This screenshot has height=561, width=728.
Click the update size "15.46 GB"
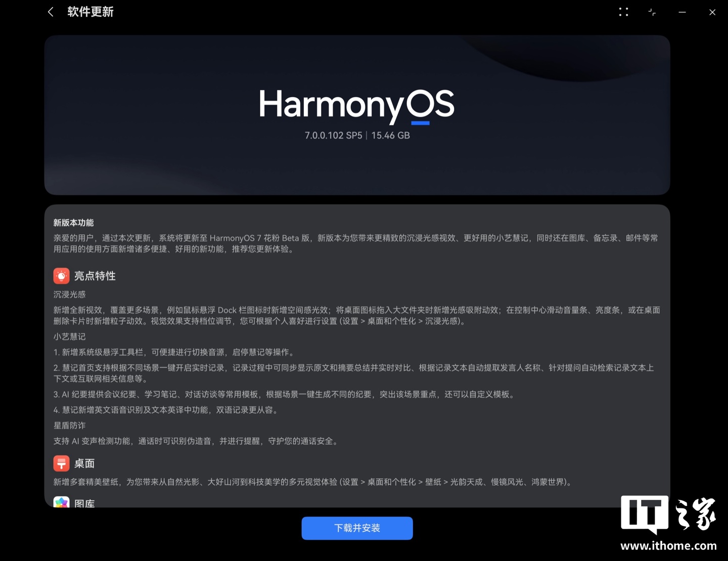[390, 136]
